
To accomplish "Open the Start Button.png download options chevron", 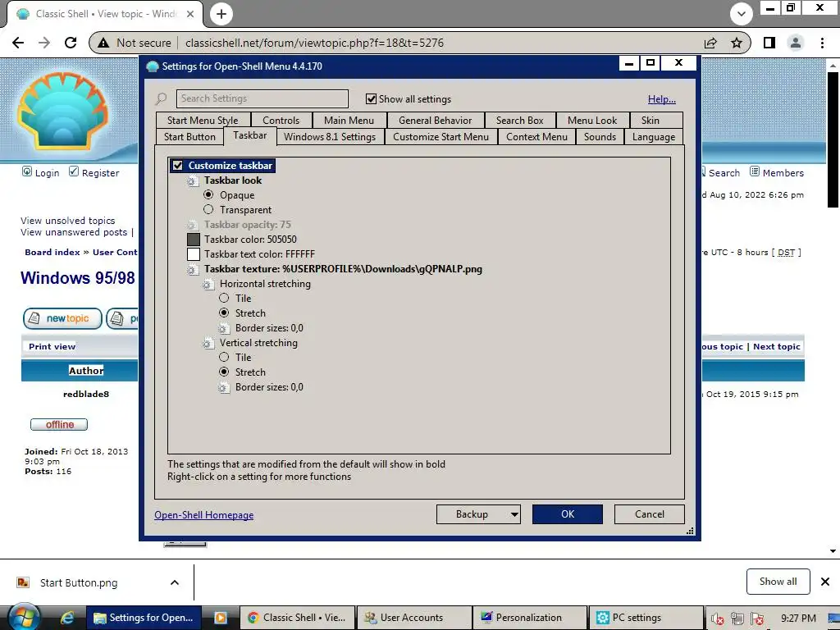I will 175,582.
